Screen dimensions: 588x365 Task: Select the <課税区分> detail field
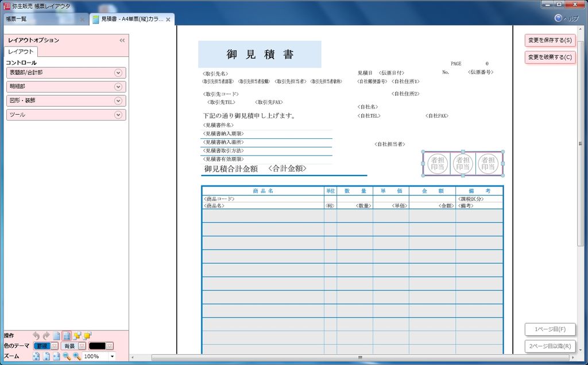[x=471, y=199]
